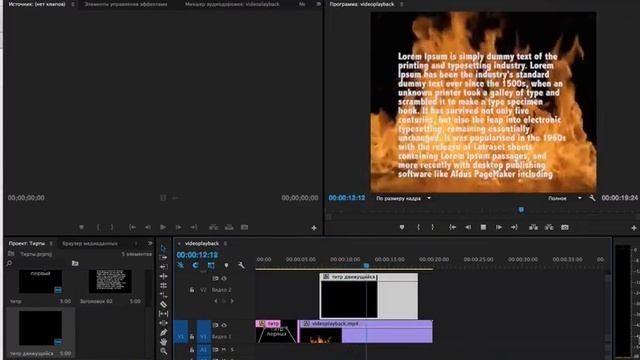
Task: Select the Zoom magnifier tool
Action: [x=163, y=351]
